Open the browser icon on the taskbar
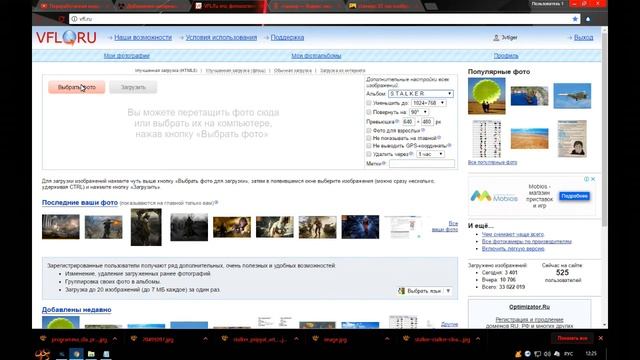 pos(76,354)
